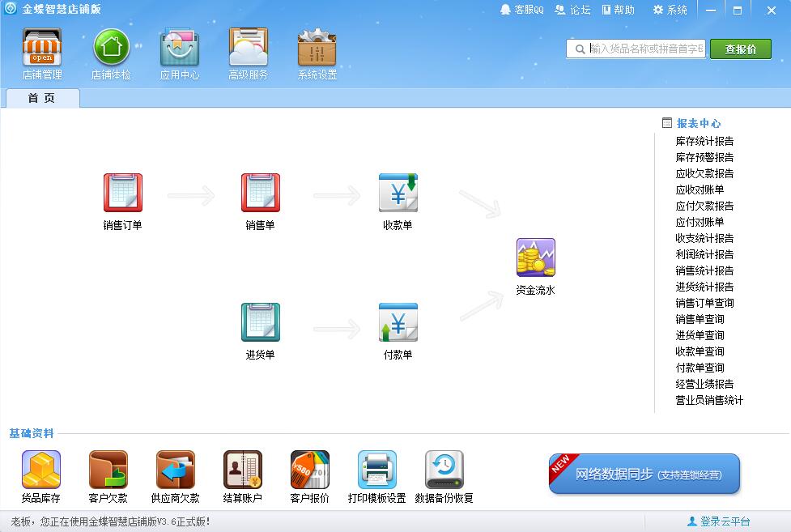Open 数据备份恢复 backup icon
Screen dimensions: 791x532
[x=444, y=470]
